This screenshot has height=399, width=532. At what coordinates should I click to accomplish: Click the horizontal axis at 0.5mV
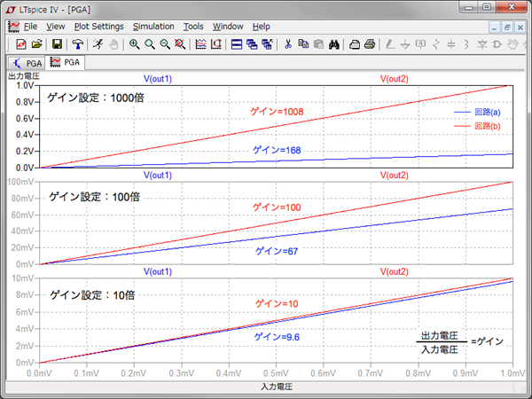[x=277, y=374]
